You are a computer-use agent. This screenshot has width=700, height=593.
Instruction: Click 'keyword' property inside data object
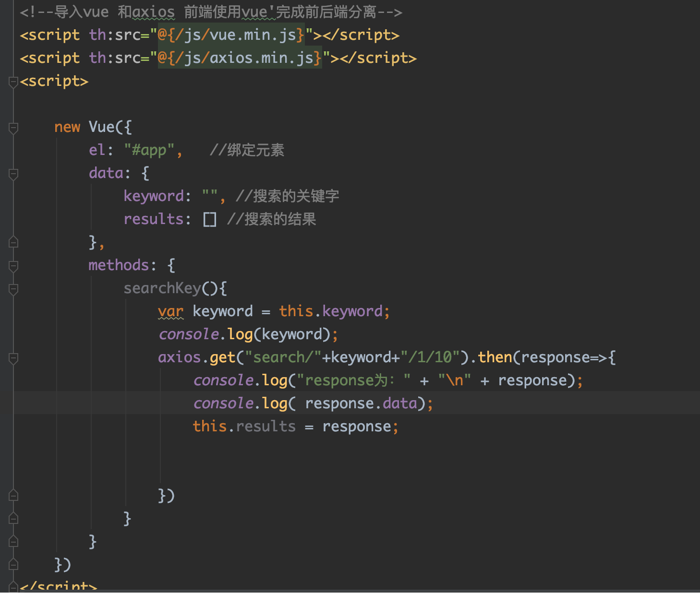click(154, 196)
